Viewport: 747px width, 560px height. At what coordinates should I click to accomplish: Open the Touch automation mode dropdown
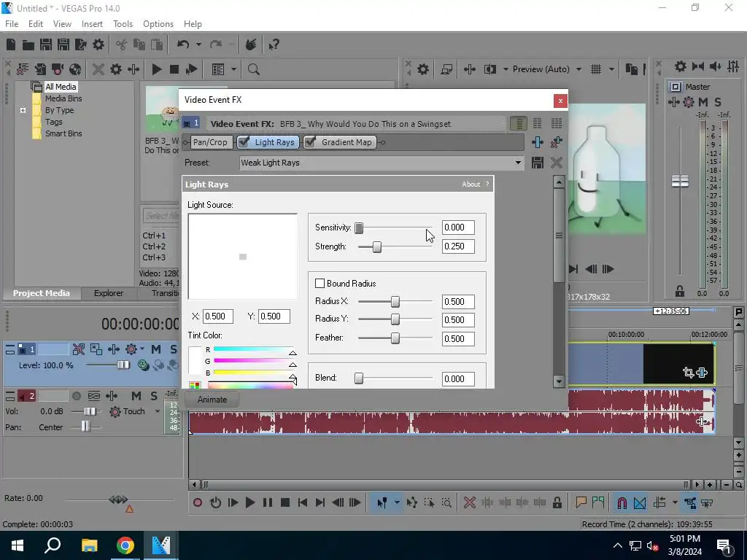tap(158, 411)
